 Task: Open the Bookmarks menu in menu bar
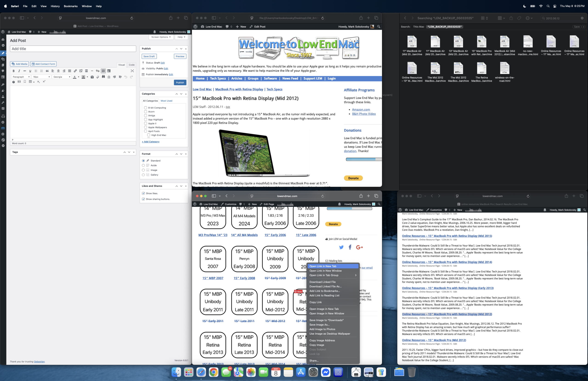click(x=71, y=6)
